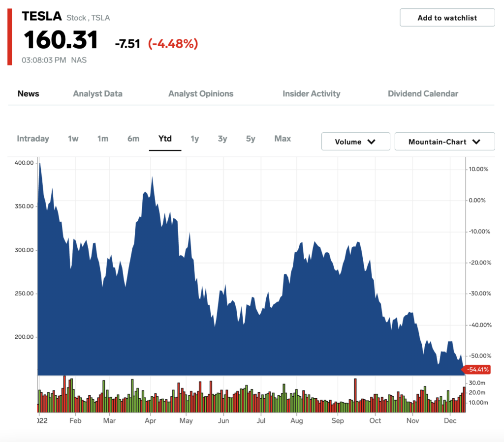Image resolution: width=504 pixels, height=442 pixels.
Task: Switch to the Analyst Data tab
Action: 98,94
